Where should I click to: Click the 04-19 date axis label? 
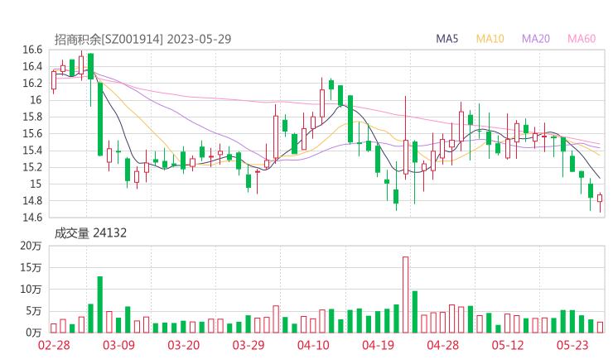pyautogui.click(x=378, y=345)
